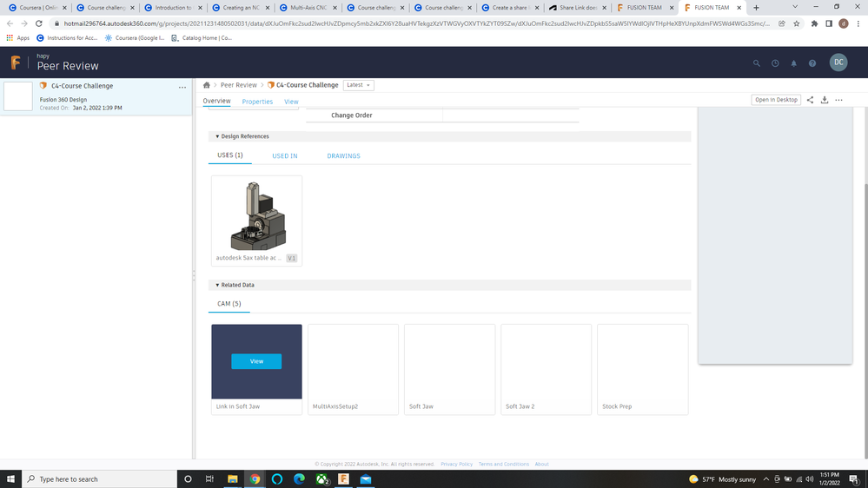The height and width of the screenshot is (488, 868).
Task: Click View on Link in Soft Jaw card
Action: [256, 361]
